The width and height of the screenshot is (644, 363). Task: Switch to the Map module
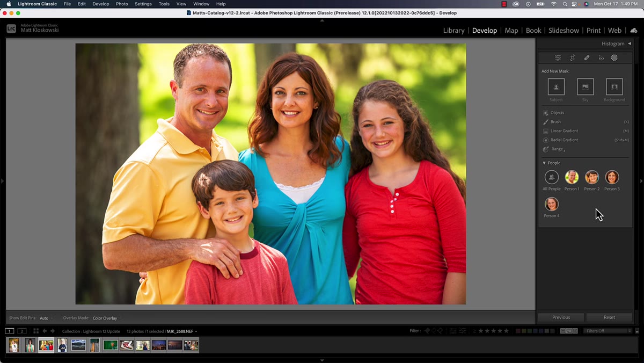click(x=511, y=31)
